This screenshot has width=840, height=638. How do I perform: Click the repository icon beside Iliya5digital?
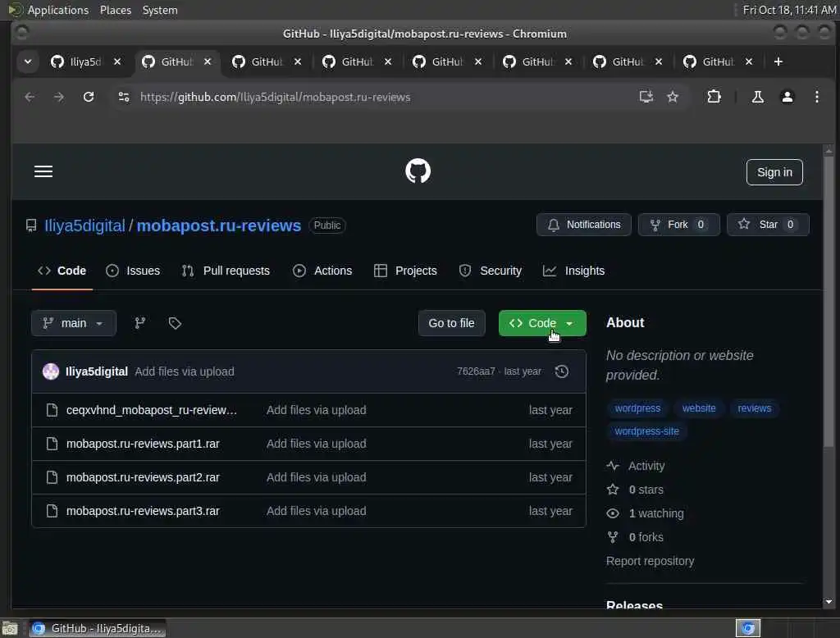pos(31,226)
